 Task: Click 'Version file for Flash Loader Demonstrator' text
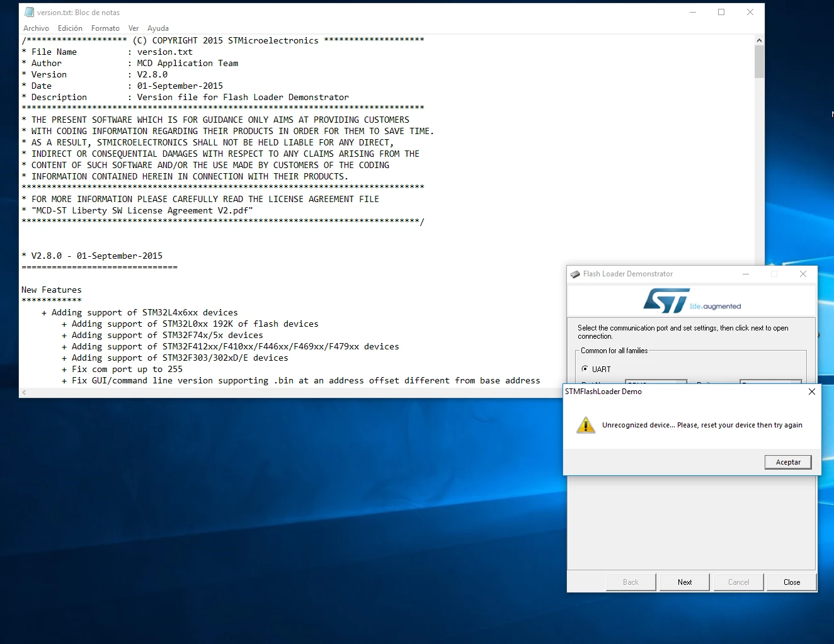243,97
